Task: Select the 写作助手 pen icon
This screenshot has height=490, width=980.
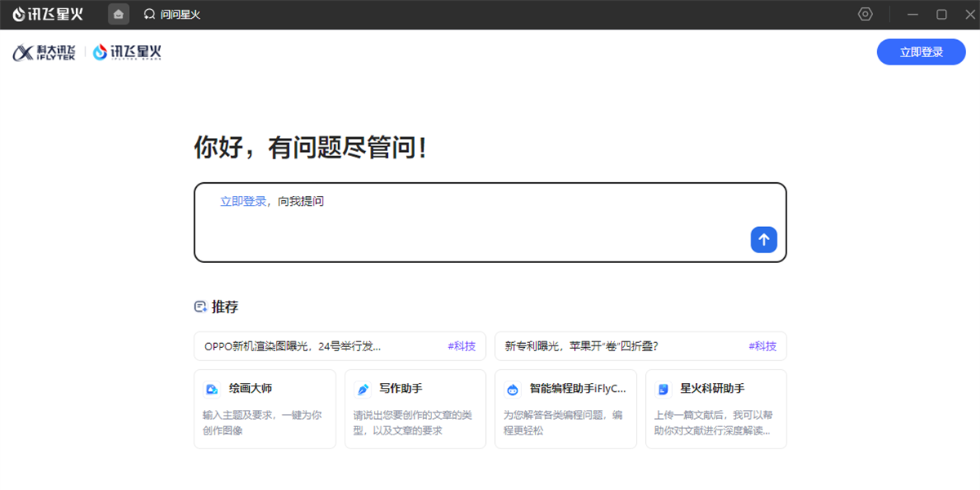Action: [x=363, y=389]
